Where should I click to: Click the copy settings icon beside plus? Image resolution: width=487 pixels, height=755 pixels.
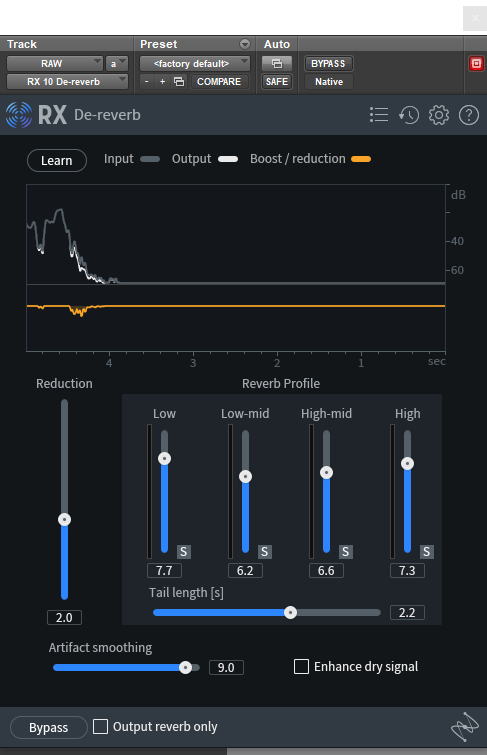point(179,82)
